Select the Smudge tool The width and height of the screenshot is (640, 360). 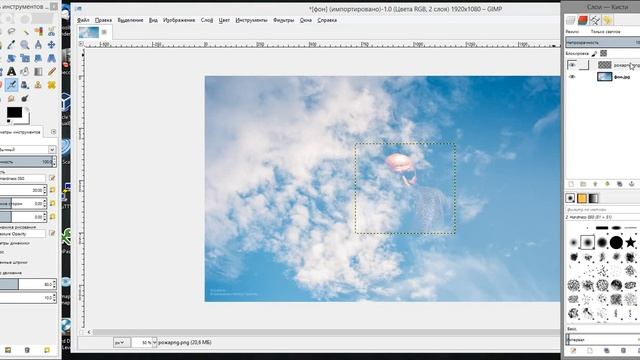[11, 98]
